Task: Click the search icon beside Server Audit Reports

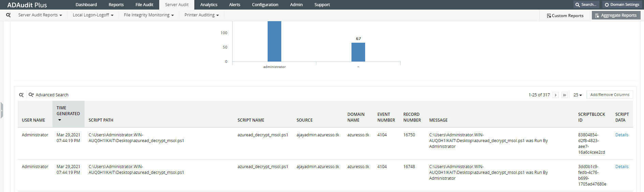Action: [x=8, y=15]
